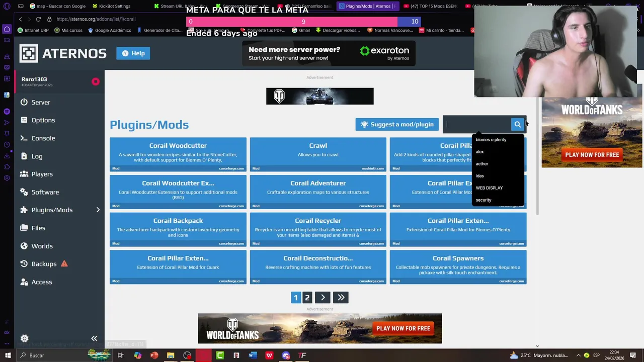Open 'Intranet URP' bookmark
644x362 pixels.
pyautogui.click(x=33, y=30)
